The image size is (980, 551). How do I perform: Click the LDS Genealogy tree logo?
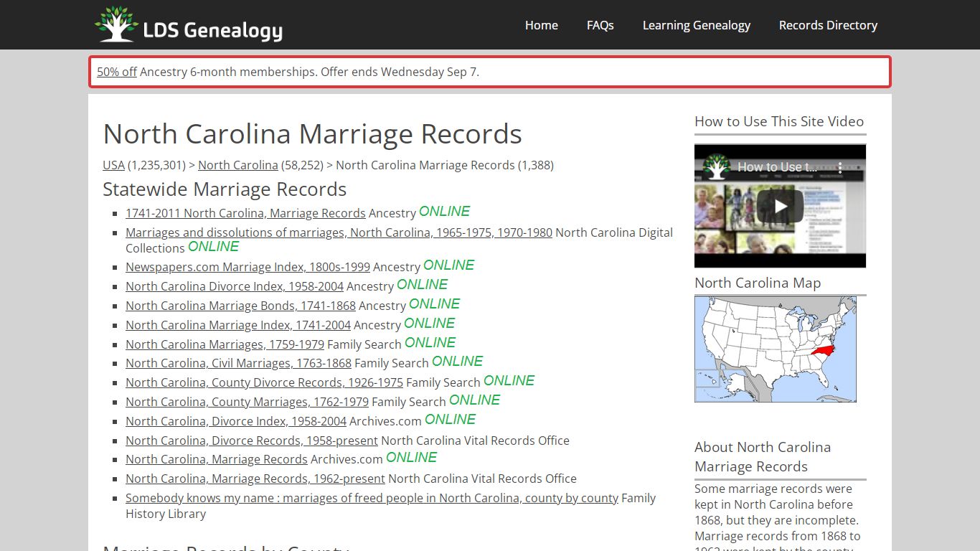click(x=189, y=24)
